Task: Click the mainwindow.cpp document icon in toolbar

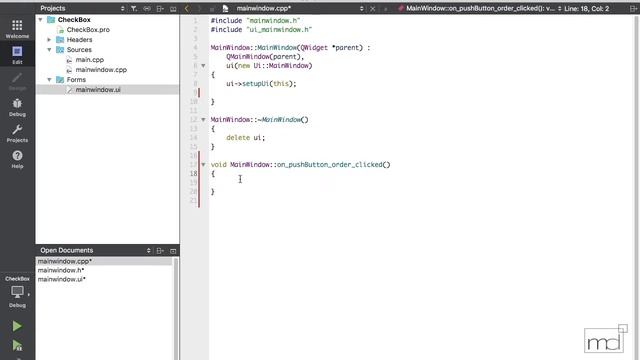Action: click(x=225, y=8)
